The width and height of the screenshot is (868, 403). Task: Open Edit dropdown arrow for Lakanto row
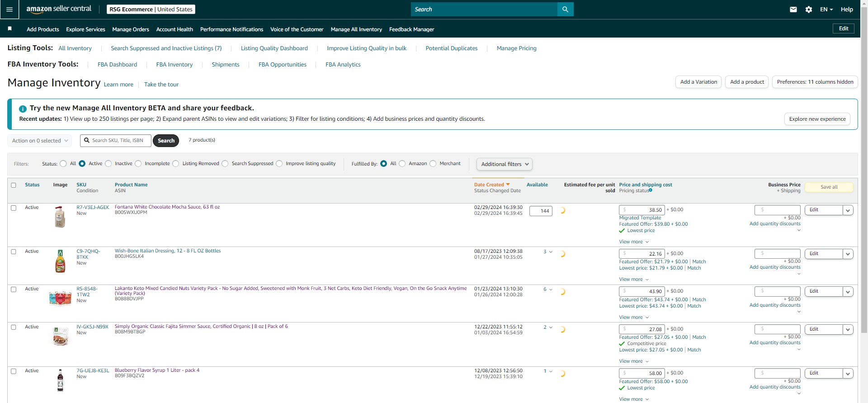click(848, 292)
